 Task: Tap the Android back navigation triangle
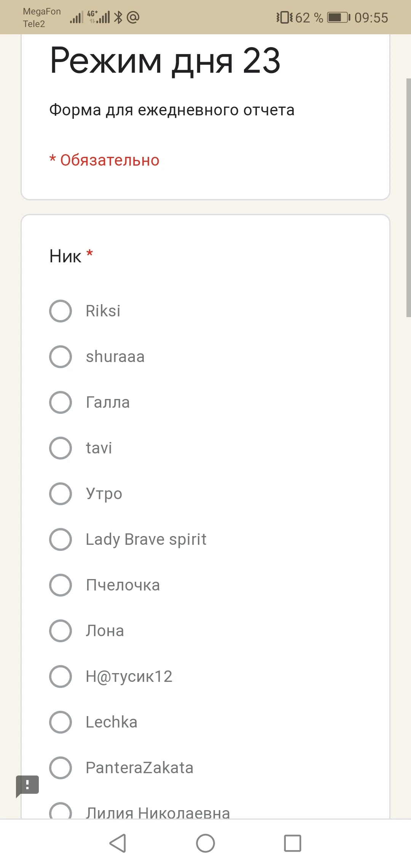(x=118, y=843)
